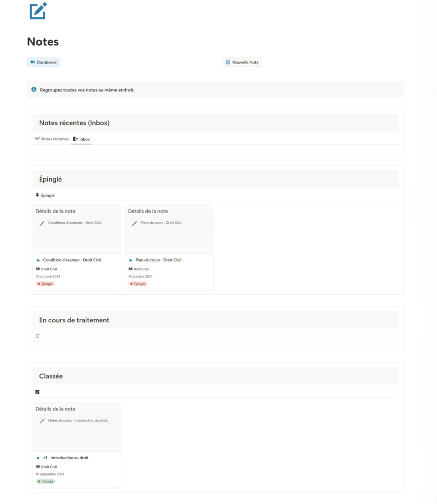Expand #1 - Introduction au droit toggle
This screenshot has width=437, height=504.
(38, 458)
